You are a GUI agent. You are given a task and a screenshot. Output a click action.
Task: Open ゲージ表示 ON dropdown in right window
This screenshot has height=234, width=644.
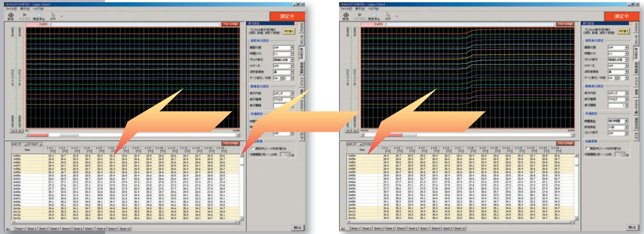click(612, 77)
